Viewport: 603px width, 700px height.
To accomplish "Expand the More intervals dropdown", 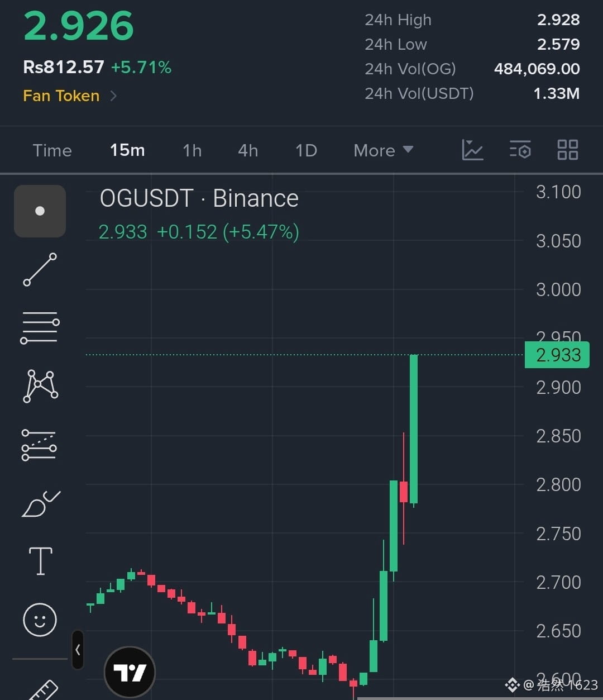I will tap(384, 150).
